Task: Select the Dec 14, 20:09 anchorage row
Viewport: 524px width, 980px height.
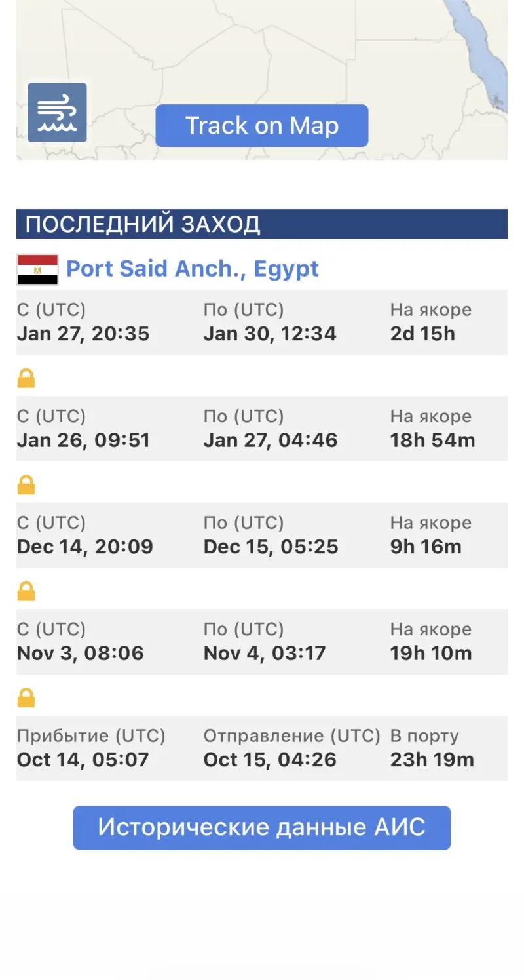Action: pos(261,535)
